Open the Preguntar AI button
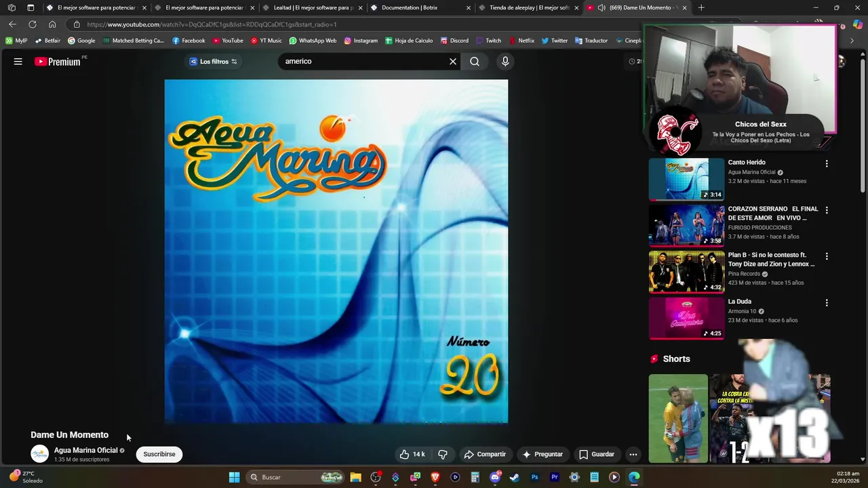 pos(542,454)
